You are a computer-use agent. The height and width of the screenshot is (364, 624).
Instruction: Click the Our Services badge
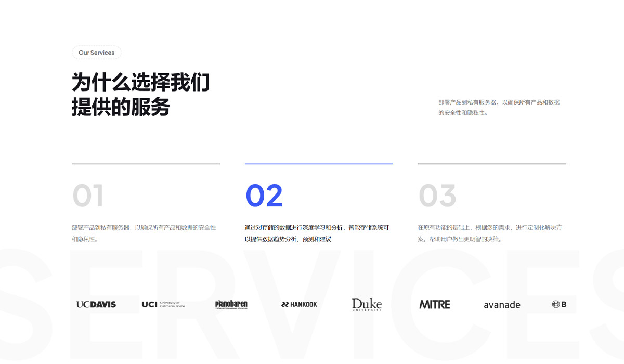coord(97,53)
